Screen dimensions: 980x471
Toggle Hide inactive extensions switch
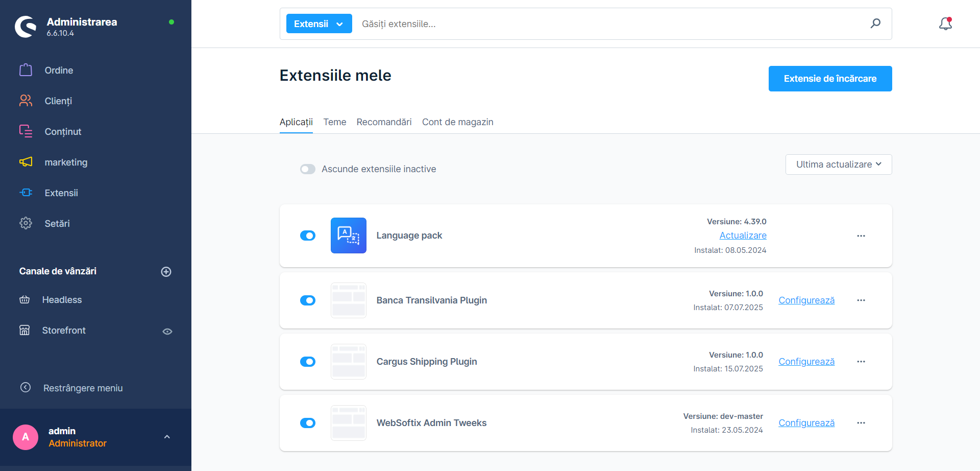(x=308, y=169)
